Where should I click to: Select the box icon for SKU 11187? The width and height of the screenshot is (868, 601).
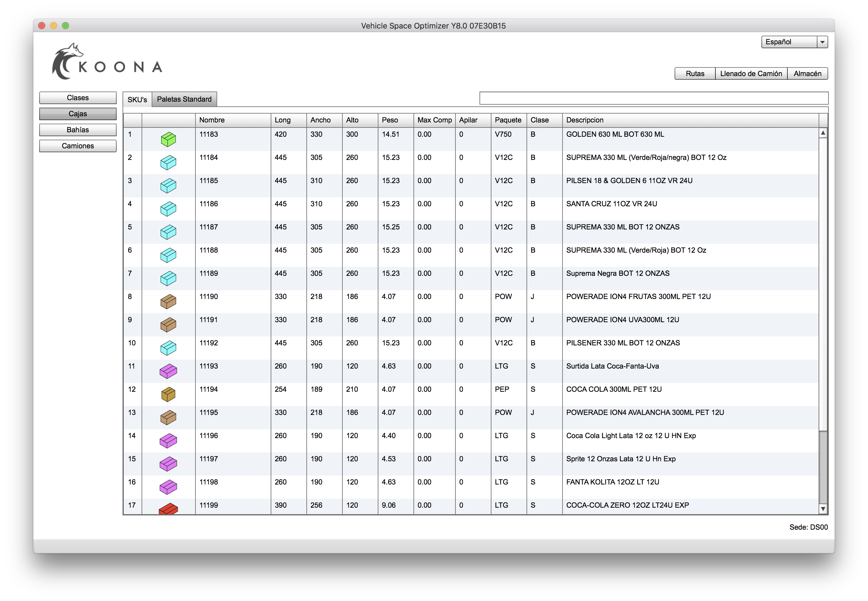pyautogui.click(x=168, y=232)
